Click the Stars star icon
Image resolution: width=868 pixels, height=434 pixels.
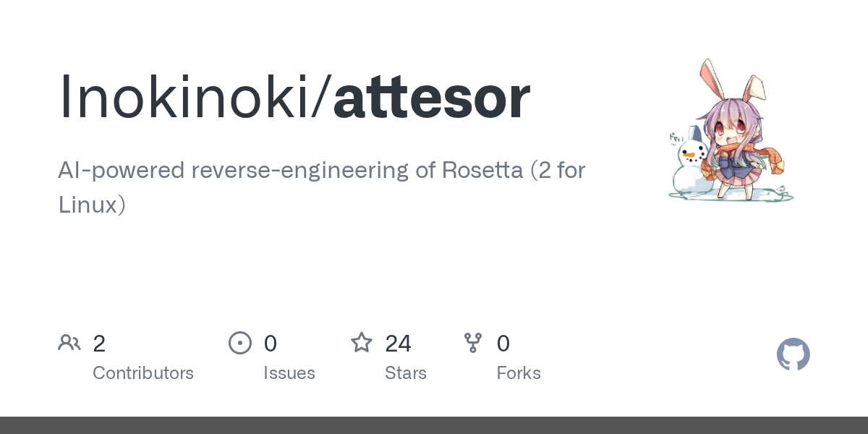click(362, 343)
